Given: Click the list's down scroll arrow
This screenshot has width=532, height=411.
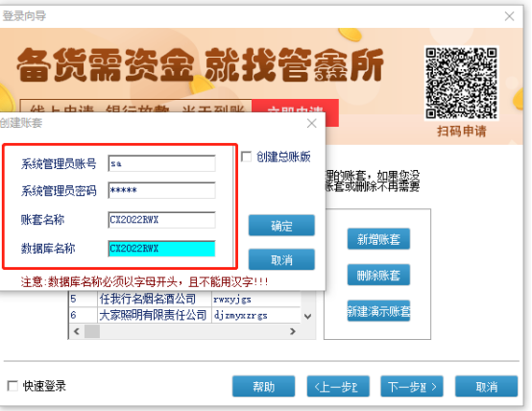Looking at the screenshot, I should click(307, 316).
